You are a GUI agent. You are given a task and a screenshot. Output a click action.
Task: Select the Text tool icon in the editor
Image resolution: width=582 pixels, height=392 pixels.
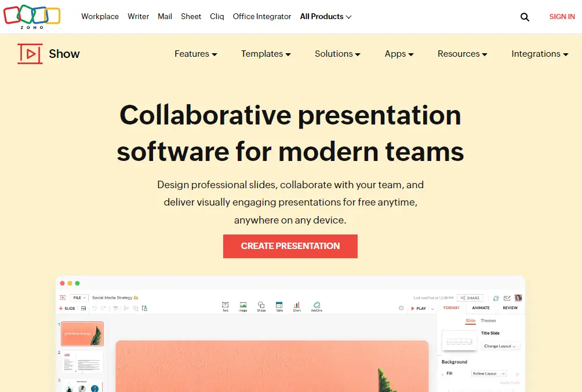tap(225, 306)
